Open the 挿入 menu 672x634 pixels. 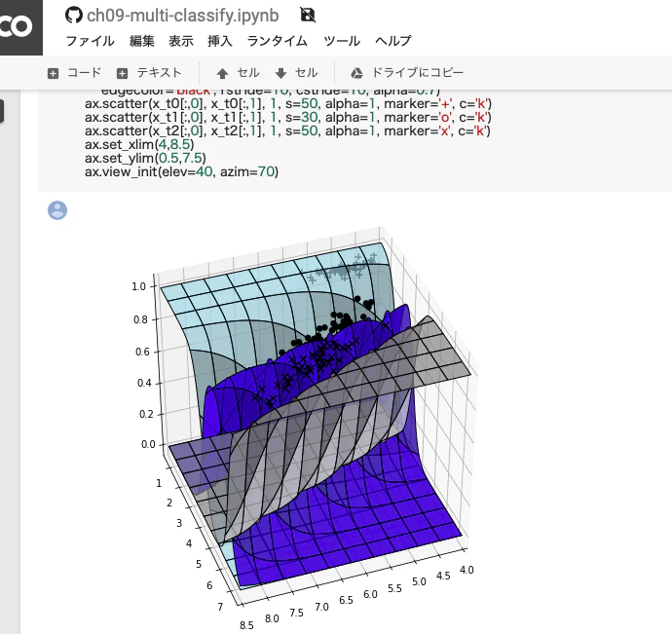tap(220, 41)
